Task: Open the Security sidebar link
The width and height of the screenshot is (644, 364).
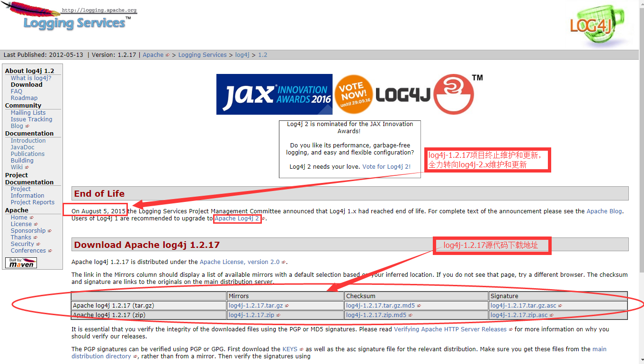Action: pos(22,244)
